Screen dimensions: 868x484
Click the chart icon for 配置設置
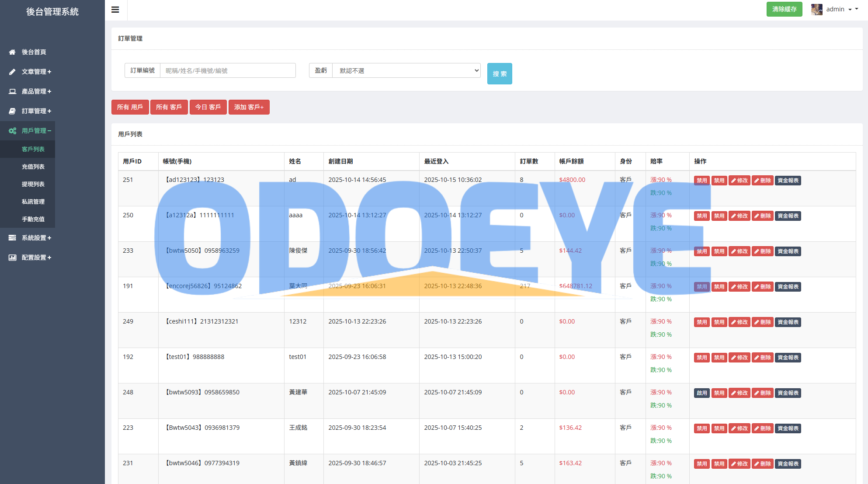click(12, 258)
